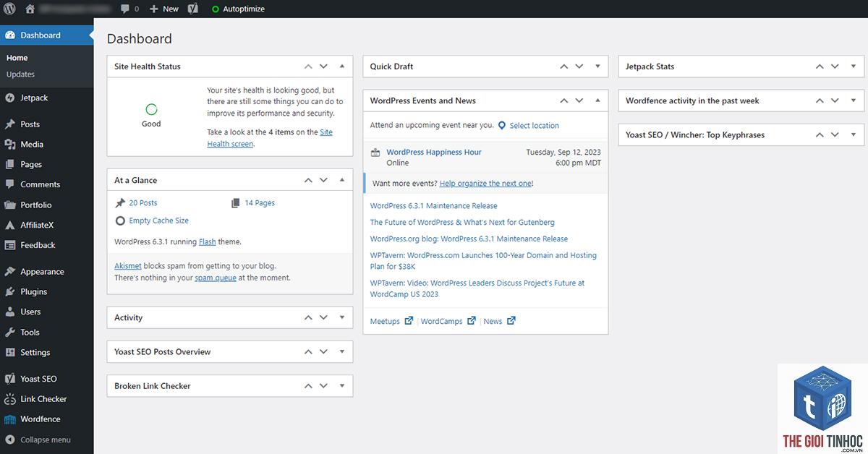This screenshot has width=868, height=454.
Task: Click the Autoptimize green status circle
Action: click(216, 9)
